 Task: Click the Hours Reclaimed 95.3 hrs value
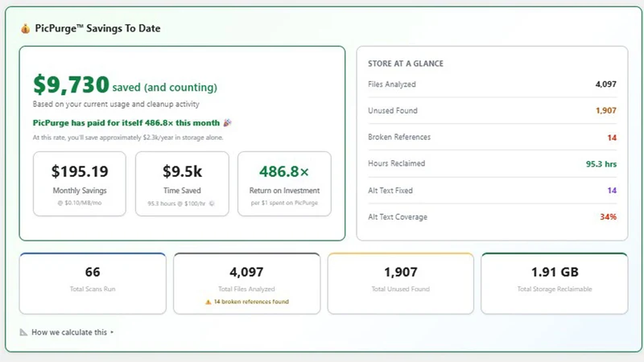tap(601, 164)
